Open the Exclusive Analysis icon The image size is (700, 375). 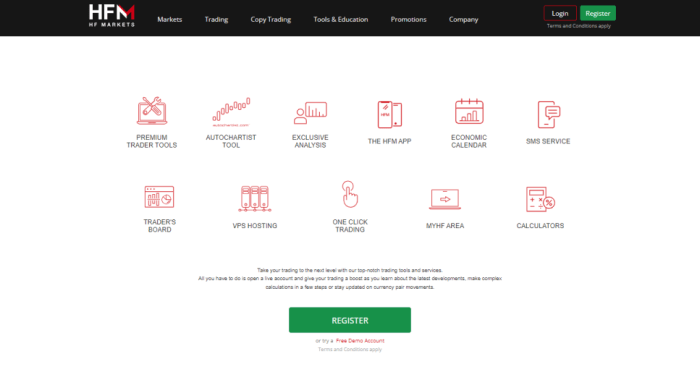[310, 112]
